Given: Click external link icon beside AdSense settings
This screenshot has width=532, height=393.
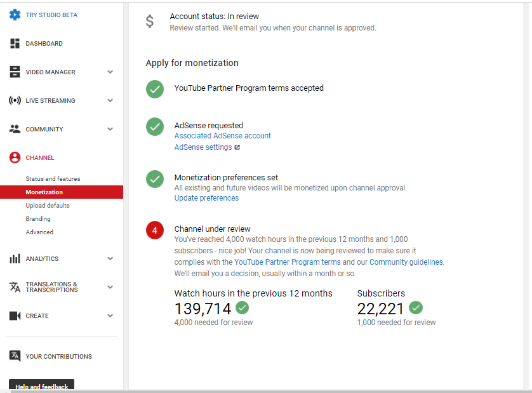Looking at the screenshot, I should 237,147.
